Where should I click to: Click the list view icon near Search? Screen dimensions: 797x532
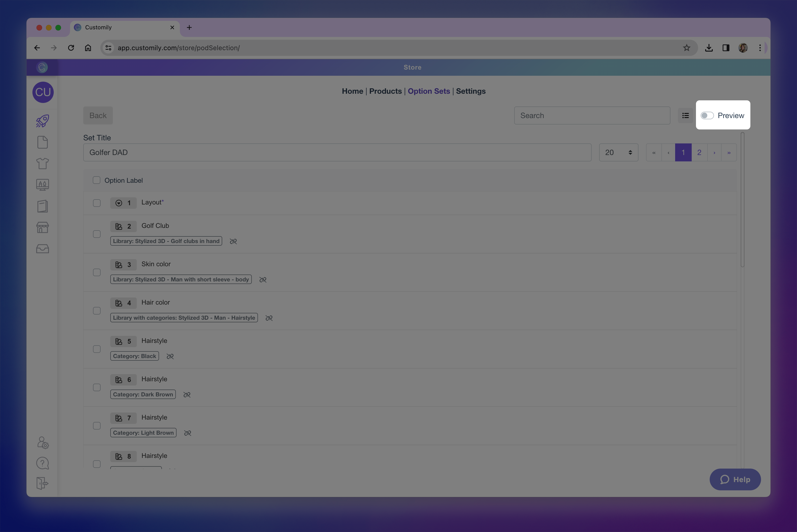pyautogui.click(x=685, y=115)
